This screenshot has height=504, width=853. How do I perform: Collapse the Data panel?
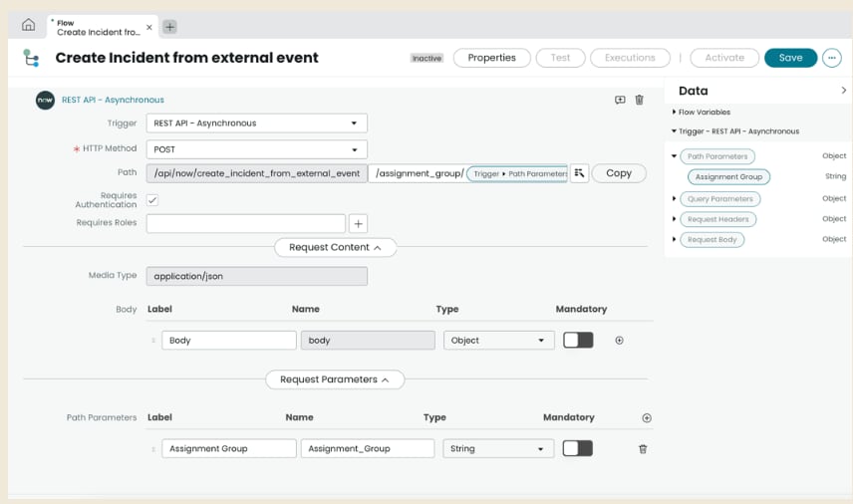[843, 91]
